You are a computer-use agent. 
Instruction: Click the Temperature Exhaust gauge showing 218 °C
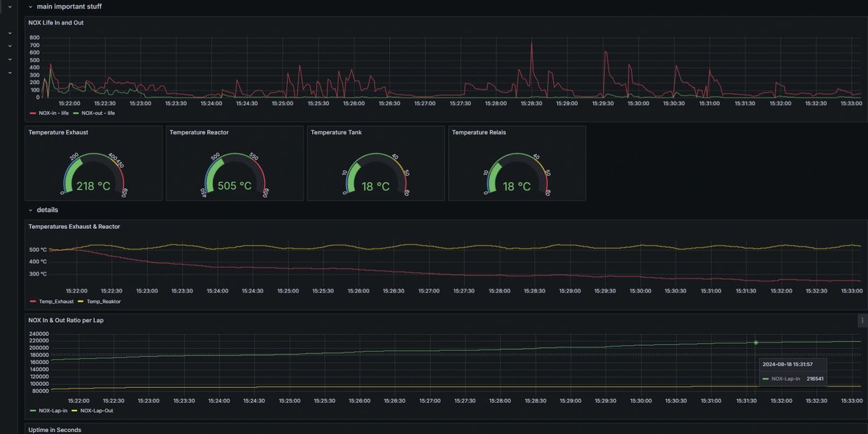pos(94,176)
